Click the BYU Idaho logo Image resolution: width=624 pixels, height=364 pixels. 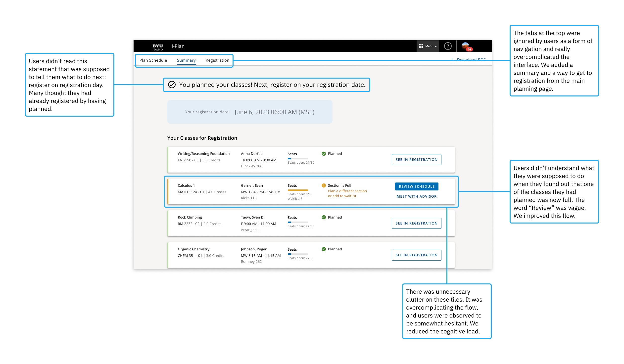pos(157,47)
